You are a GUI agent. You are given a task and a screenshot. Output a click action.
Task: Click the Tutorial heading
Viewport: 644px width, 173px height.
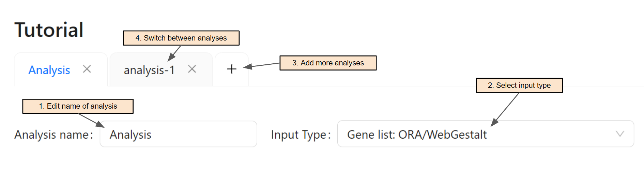click(x=49, y=30)
